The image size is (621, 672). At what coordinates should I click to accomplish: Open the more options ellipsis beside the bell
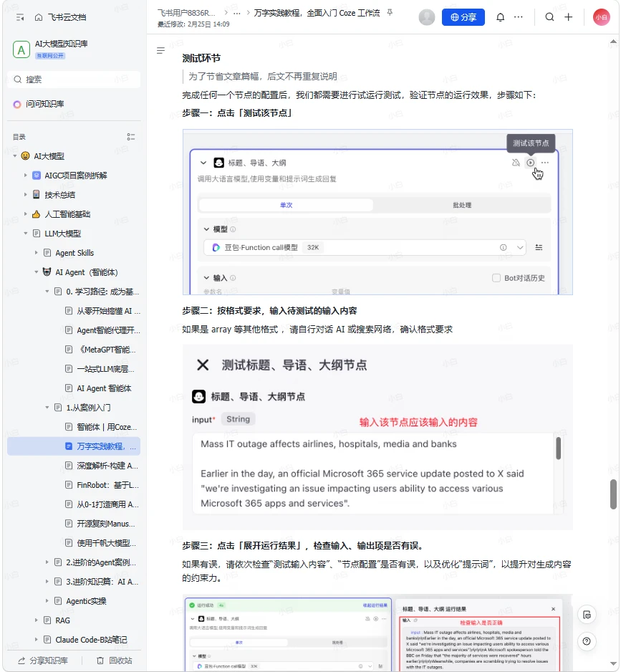point(519,17)
